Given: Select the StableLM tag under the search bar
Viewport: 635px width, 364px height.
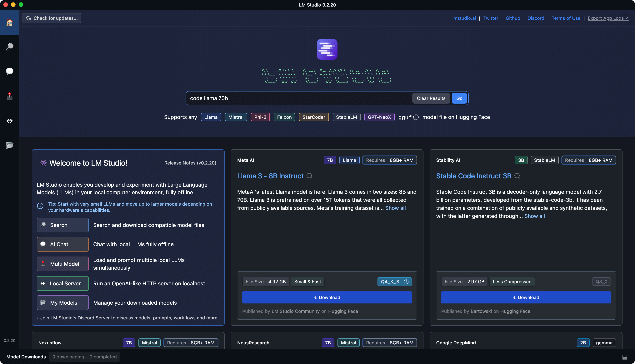Looking at the screenshot, I should (346, 117).
